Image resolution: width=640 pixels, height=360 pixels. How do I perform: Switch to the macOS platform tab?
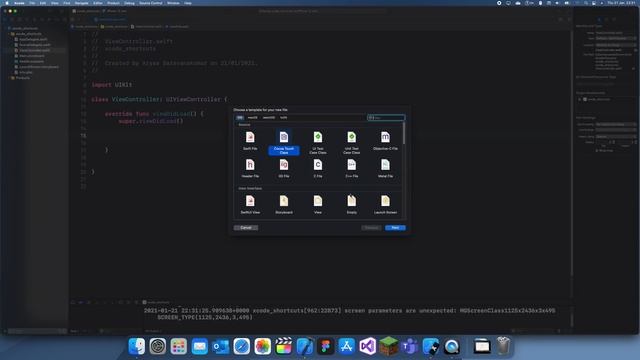tap(253, 118)
